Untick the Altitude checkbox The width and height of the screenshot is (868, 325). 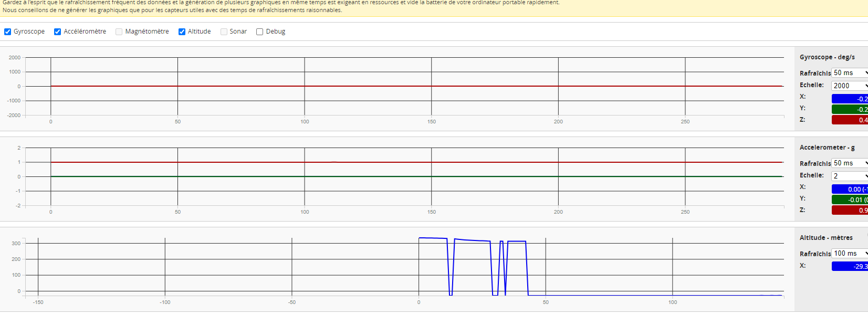[x=182, y=32]
